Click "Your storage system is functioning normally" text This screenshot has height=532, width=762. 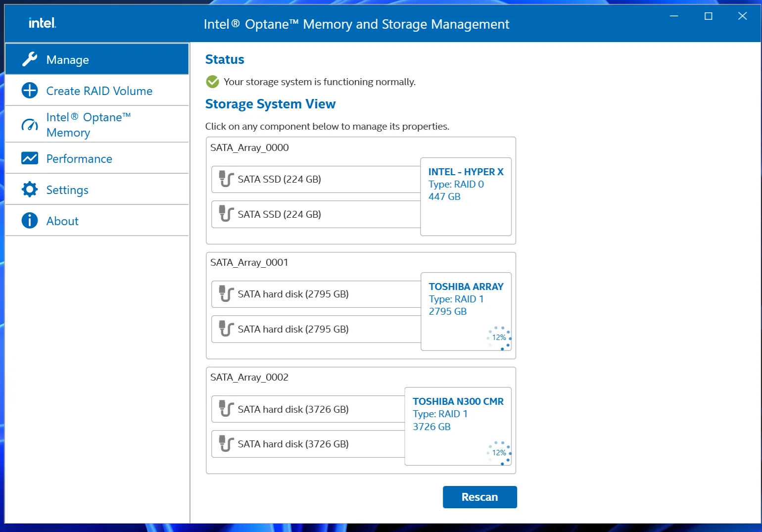[x=320, y=82]
